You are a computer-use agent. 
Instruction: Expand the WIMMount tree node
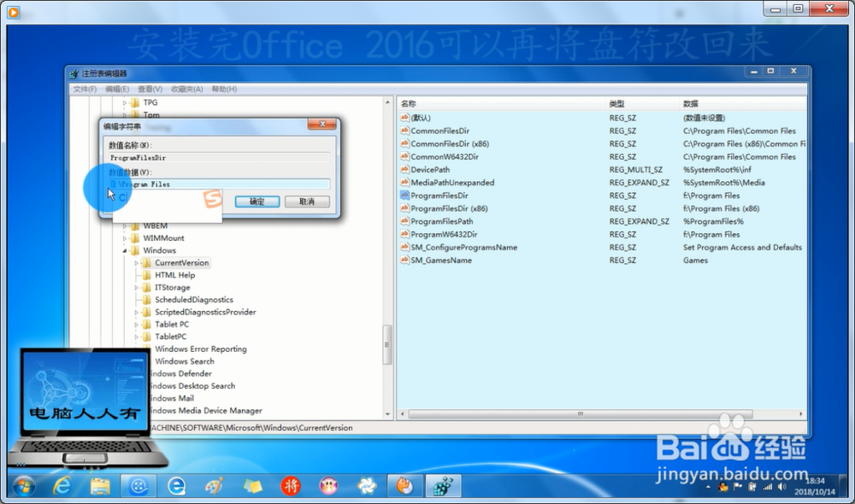pos(124,238)
